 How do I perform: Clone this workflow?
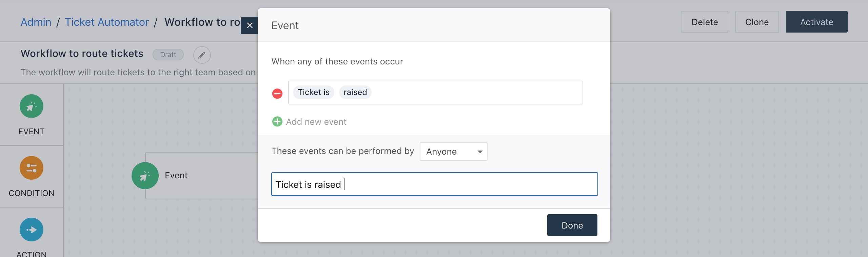pos(756,22)
